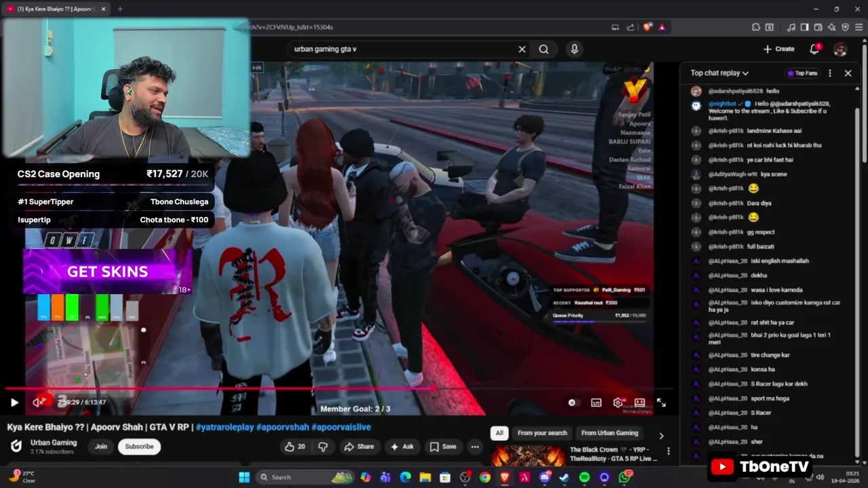Open a new browser tab
The image size is (868, 488).
(x=120, y=9)
